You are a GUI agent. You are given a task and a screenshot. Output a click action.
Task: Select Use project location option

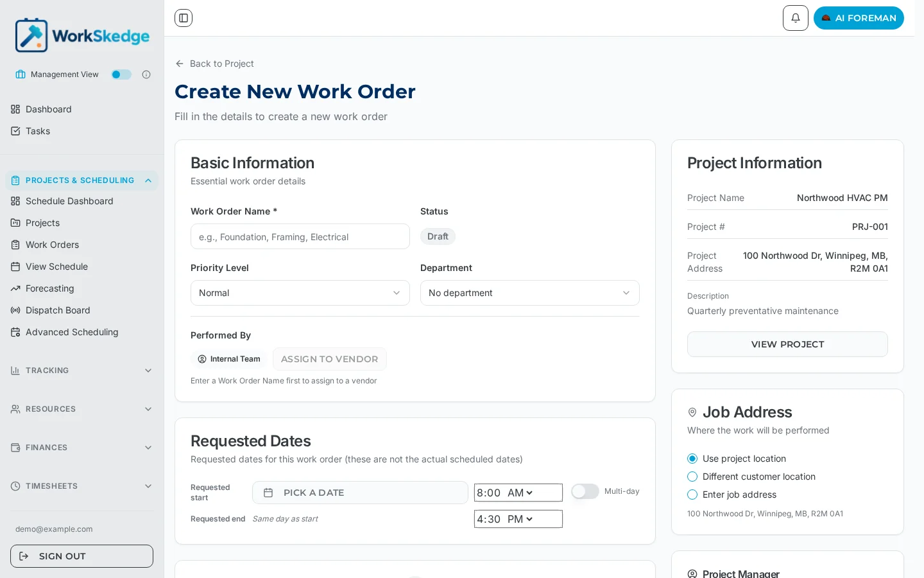(692, 459)
